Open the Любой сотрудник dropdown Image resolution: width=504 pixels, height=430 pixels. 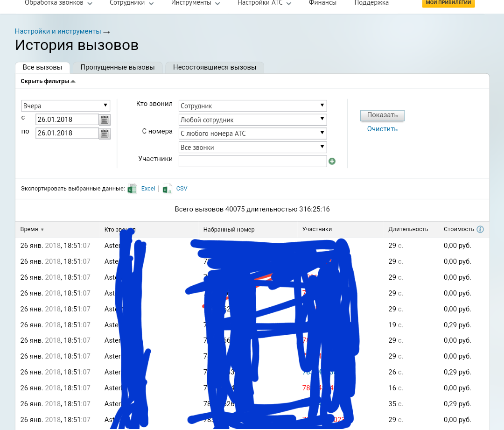pyautogui.click(x=252, y=120)
